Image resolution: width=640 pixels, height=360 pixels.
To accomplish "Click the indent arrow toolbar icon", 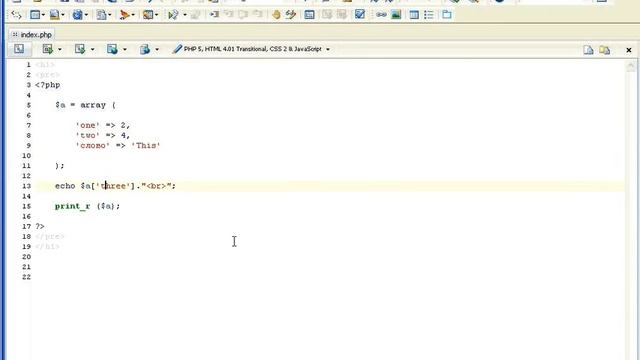I will click(214, 15).
